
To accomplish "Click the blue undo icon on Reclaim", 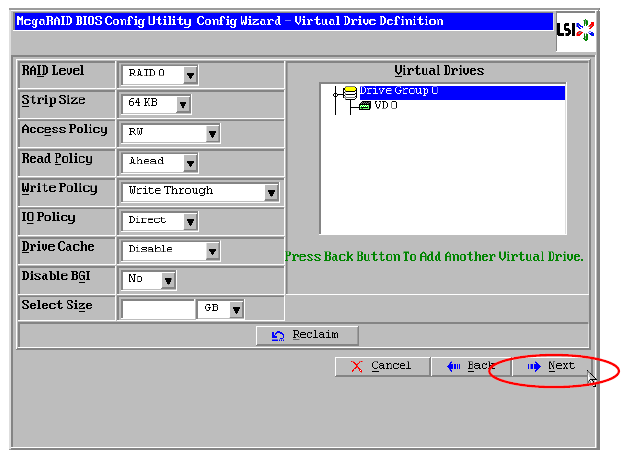I will coord(278,336).
